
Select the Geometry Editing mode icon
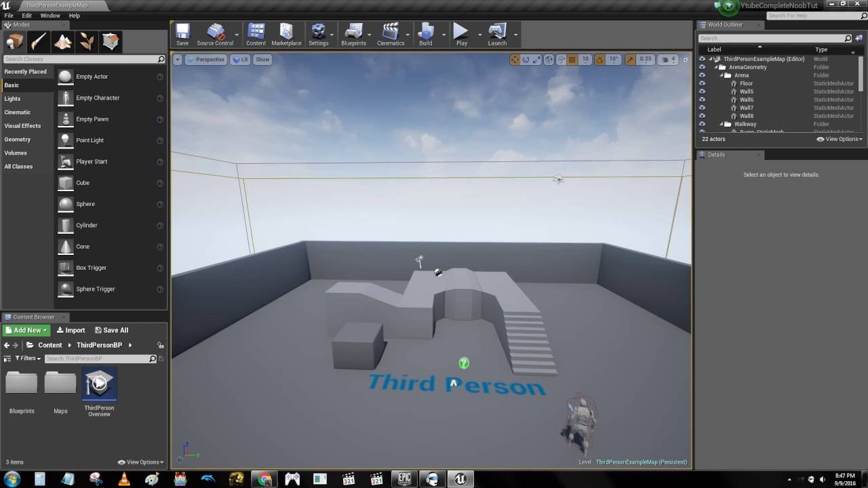111,41
